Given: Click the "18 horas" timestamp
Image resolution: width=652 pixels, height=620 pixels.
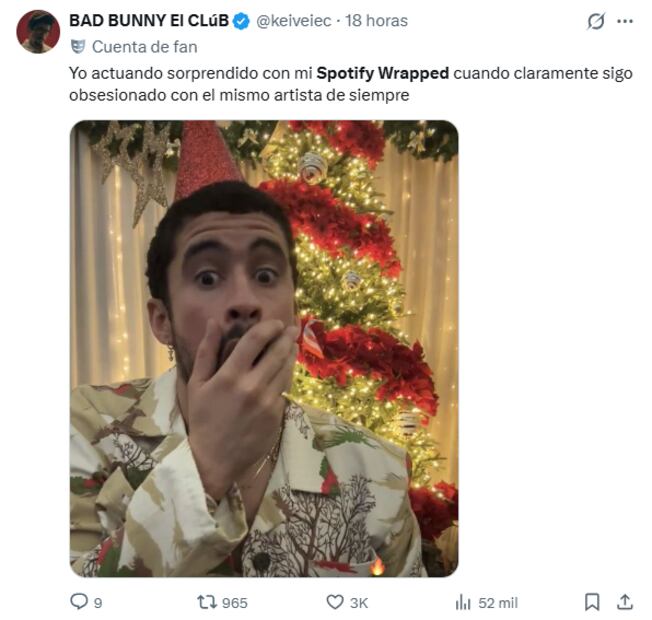Looking at the screenshot, I should (x=377, y=21).
